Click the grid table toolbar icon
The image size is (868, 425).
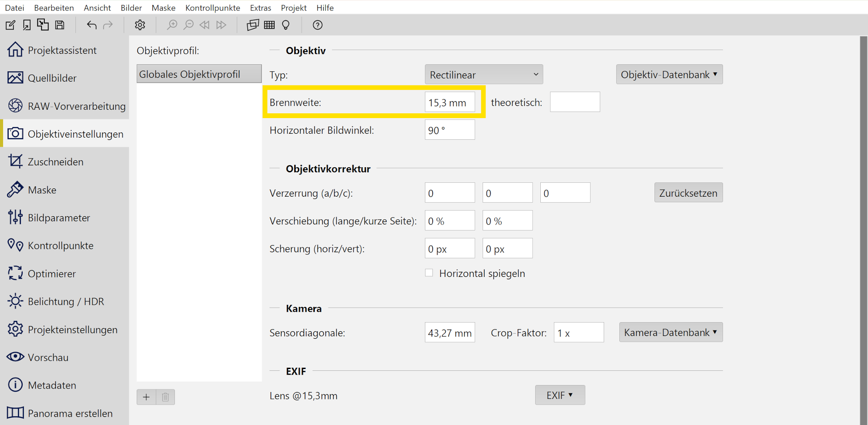pyautogui.click(x=270, y=25)
